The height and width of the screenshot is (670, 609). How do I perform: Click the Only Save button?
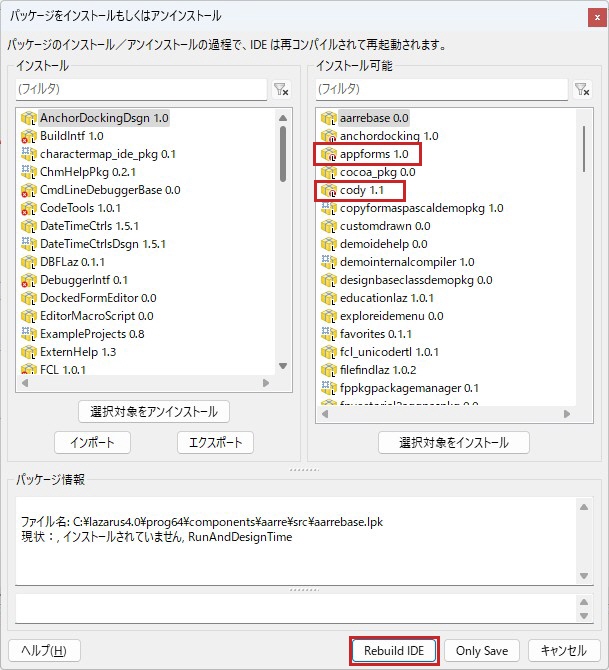point(482,650)
